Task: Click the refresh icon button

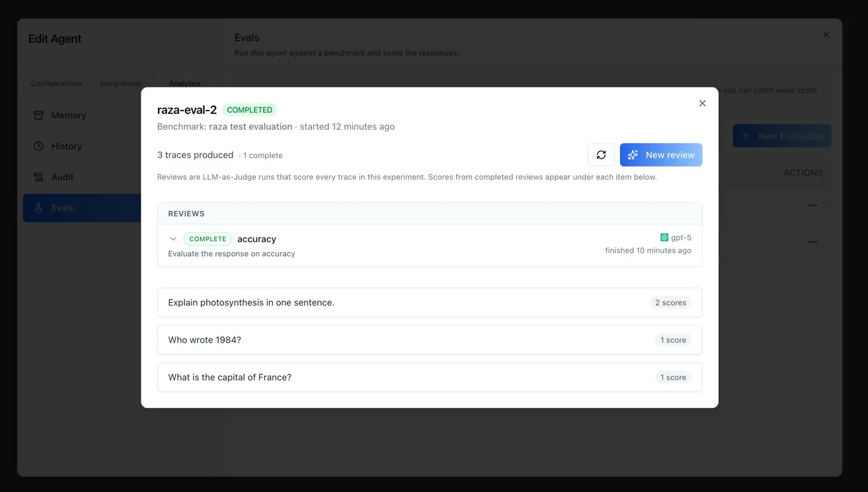Action: (x=601, y=155)
